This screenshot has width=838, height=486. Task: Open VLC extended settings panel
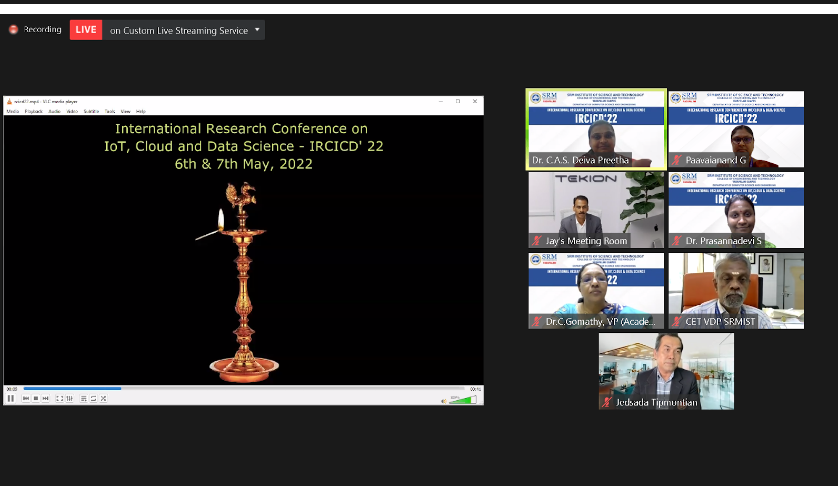(69, 398)
